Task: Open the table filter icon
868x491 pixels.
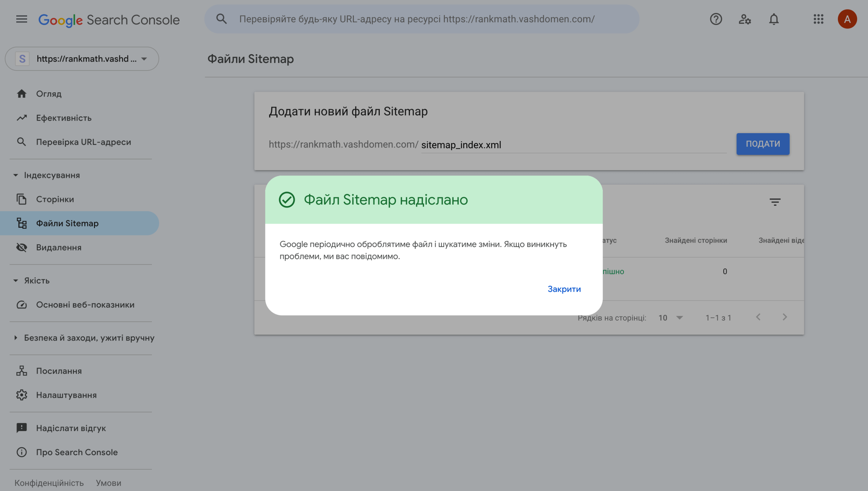Action: click(x=775, y=202)
